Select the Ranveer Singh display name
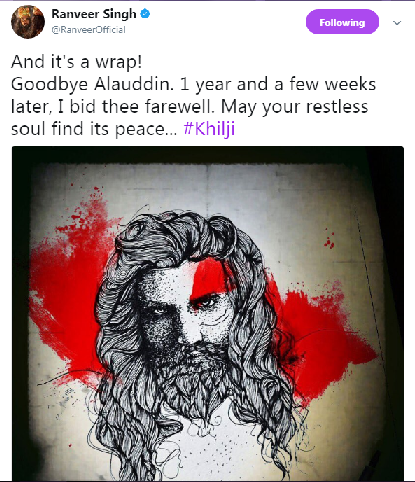The height and width of the screenshot is (482, 415). pyautogui.click(x=94, y=14)
